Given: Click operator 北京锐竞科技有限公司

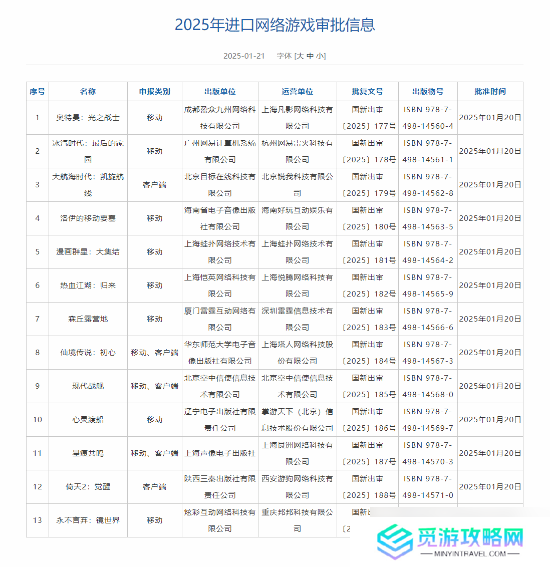Looking at the screenshot, I should (x=297, y=185).
